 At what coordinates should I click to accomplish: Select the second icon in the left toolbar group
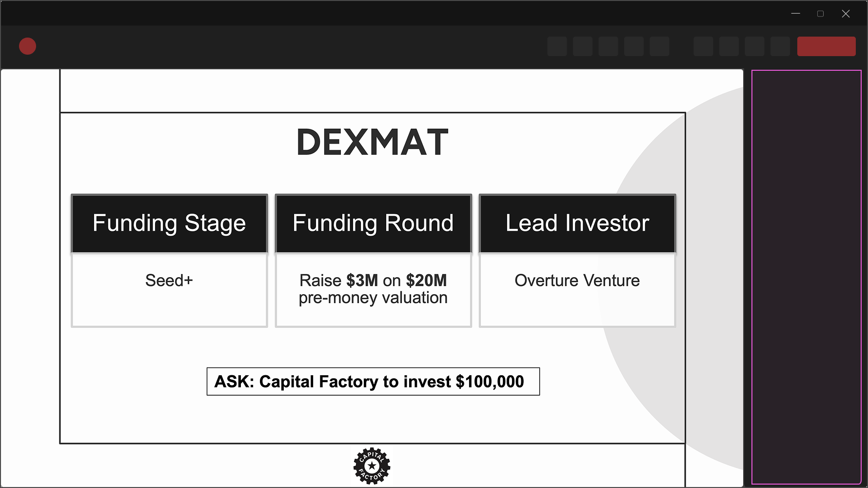[x=583, y=46]
